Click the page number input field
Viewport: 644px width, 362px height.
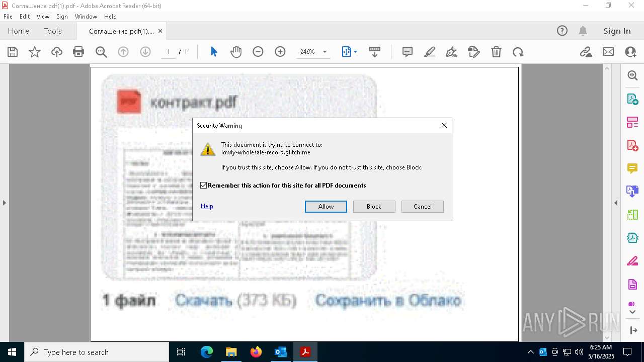pyautogui.click(x=169, y=52)
